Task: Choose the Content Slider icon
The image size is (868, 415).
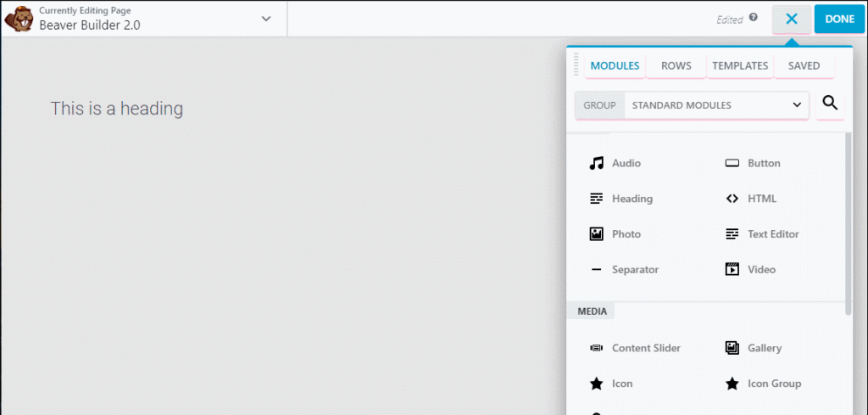Action: pos(596,348)
